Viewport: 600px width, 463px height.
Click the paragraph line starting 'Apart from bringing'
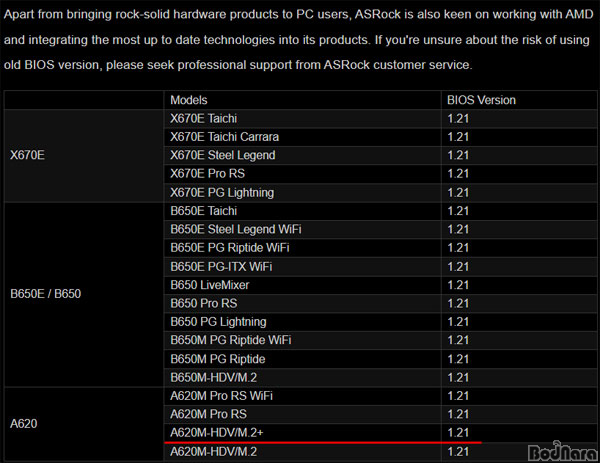coord(298,15)
